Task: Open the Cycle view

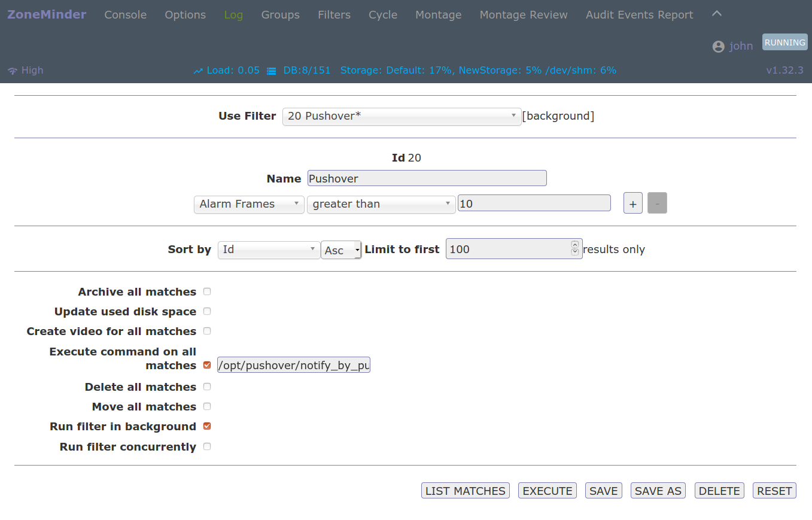Action: (x=383, y=15)
